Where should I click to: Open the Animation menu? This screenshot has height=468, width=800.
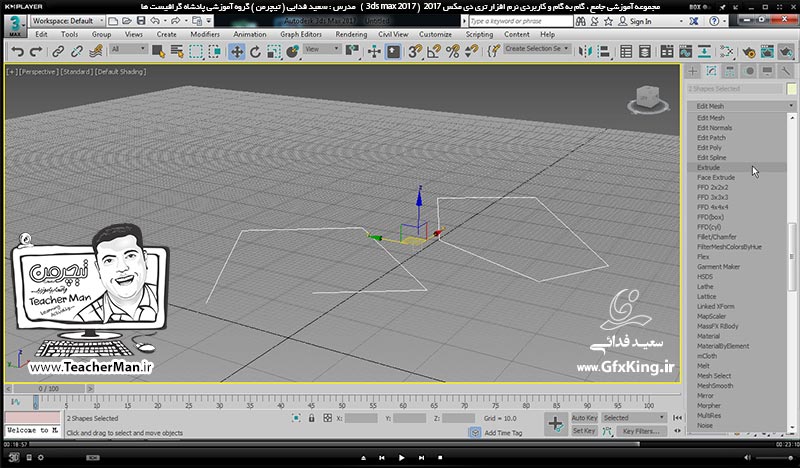(x=249, y=34)
